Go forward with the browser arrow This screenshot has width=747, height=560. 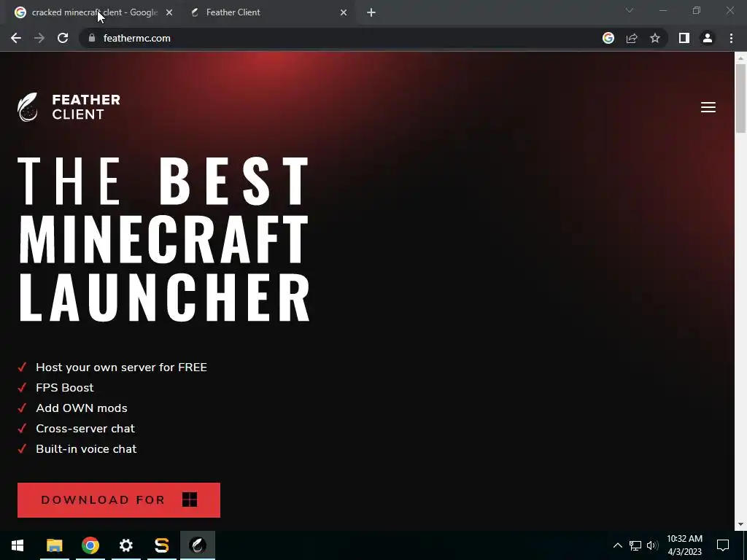39,38
